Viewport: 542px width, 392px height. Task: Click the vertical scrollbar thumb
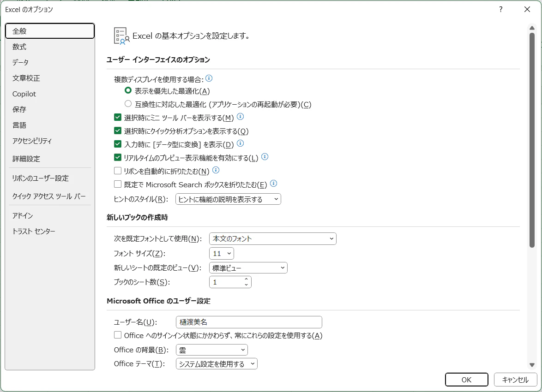532,140
